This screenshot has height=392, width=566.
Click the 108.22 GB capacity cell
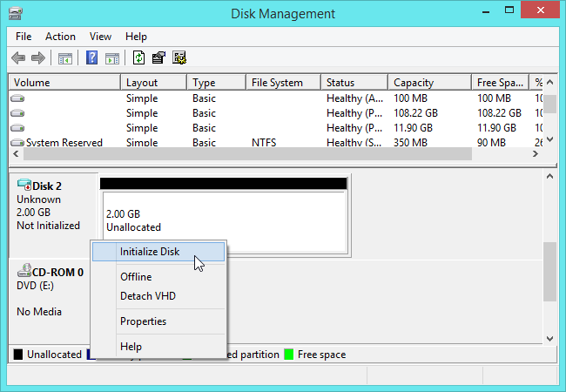tap(415, 113)
